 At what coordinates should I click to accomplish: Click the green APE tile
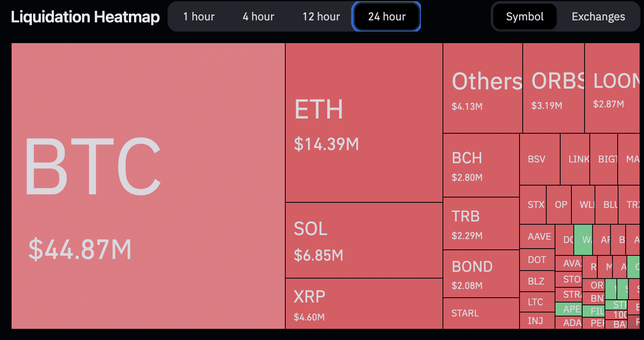pos(568,309)
